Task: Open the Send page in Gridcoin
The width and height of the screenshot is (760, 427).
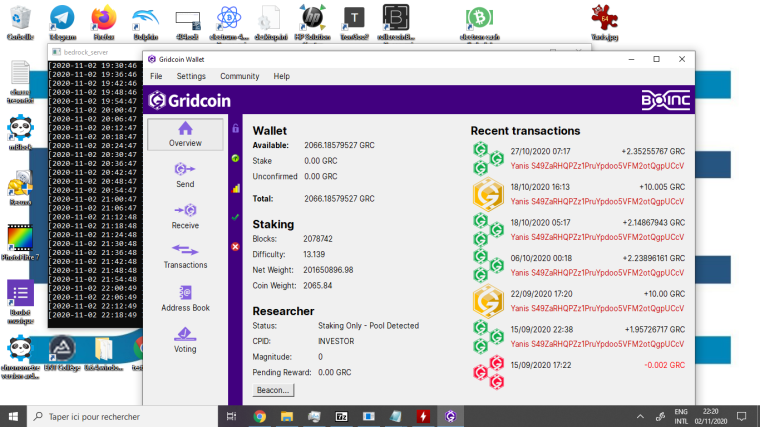Action: pos(185,175)
